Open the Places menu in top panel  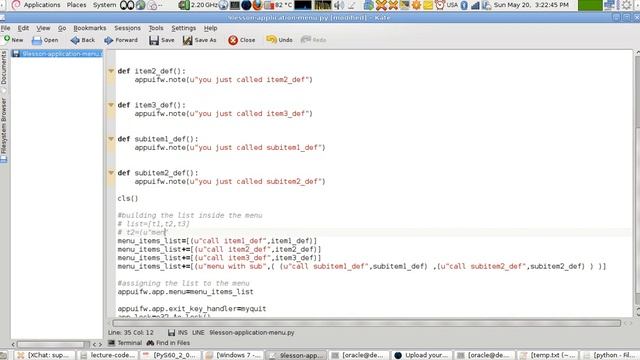tap(76, 5)
